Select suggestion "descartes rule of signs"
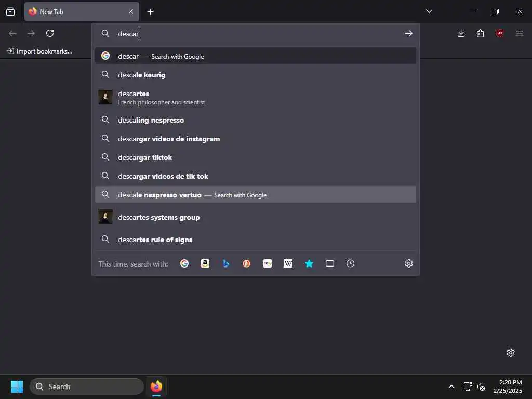Image resolution: width=532 pixels, height=399 pixels. (x=256, y=239)
